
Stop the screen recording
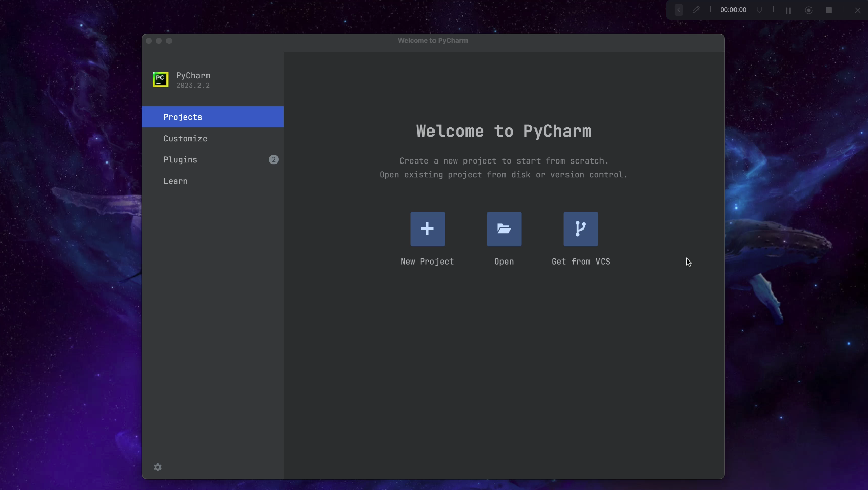tap(829, 10)
